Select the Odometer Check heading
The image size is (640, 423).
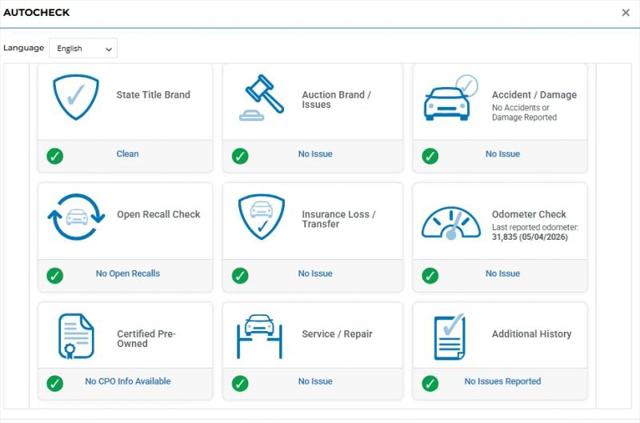click(x=529, y=214)
